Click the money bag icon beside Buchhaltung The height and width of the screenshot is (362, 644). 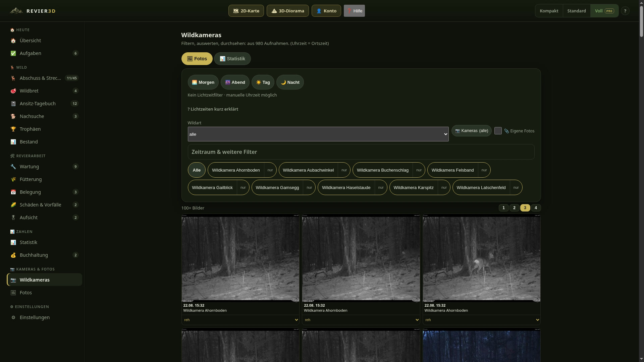pyautogui.click(x=13, y=255)
